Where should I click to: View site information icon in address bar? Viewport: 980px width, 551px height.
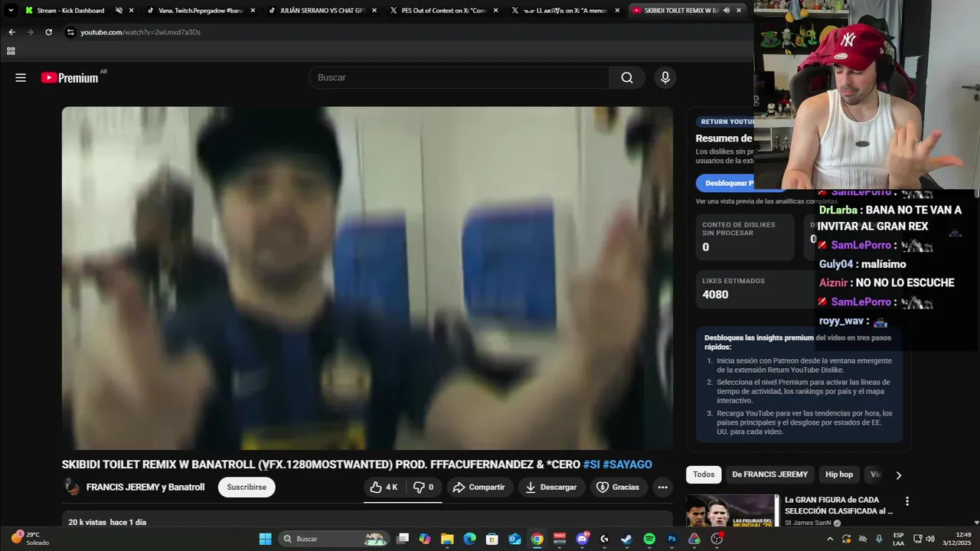tap(70, 32)
